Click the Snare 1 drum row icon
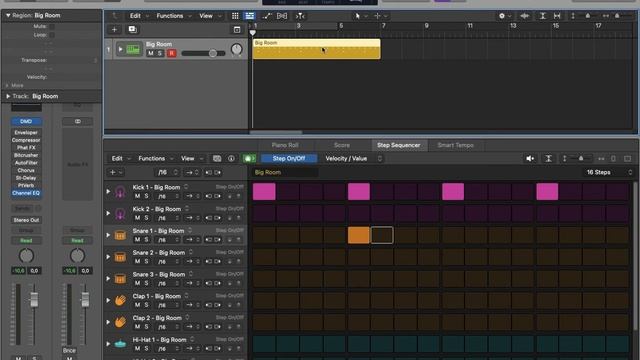Viewport: 640px width, 360px height. coord(120,235)
